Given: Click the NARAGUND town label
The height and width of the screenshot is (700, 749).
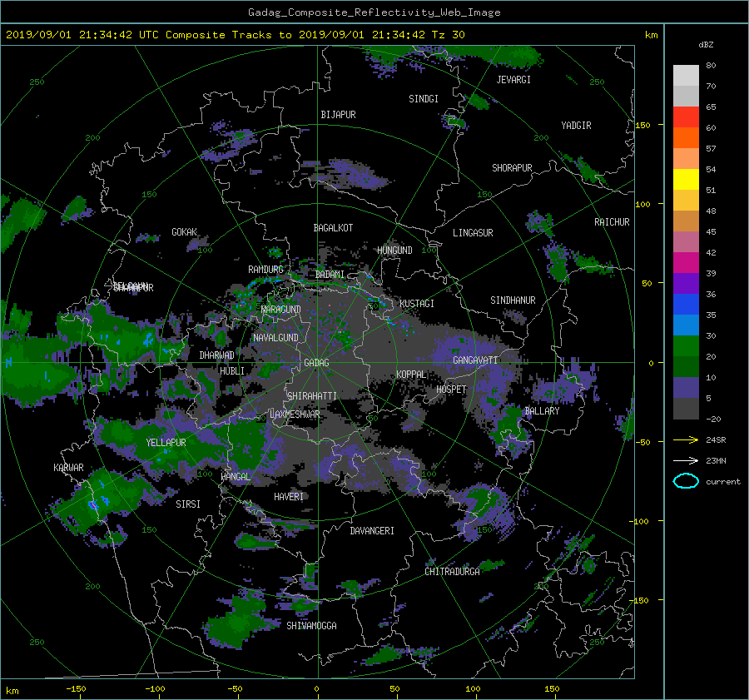Looking at the screenshot, I should coord(281,309).
